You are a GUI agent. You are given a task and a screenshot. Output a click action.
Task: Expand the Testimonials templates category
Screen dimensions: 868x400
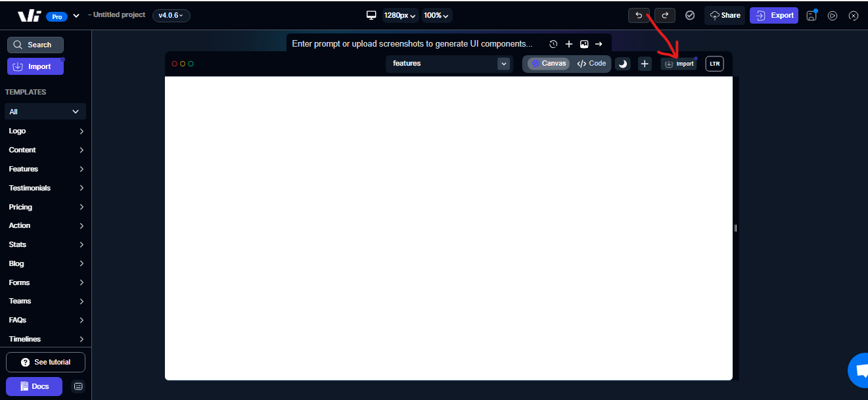click(45, 188)
